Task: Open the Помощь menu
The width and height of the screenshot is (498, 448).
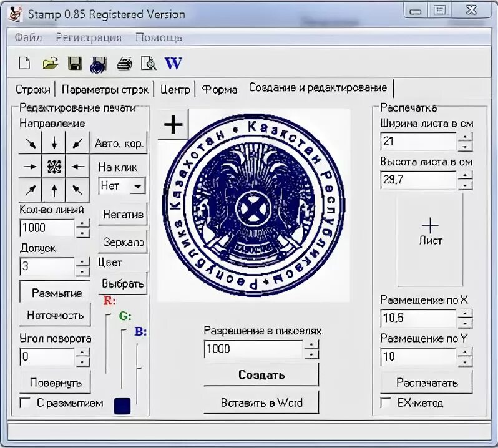Action: (x=159, y=37)
